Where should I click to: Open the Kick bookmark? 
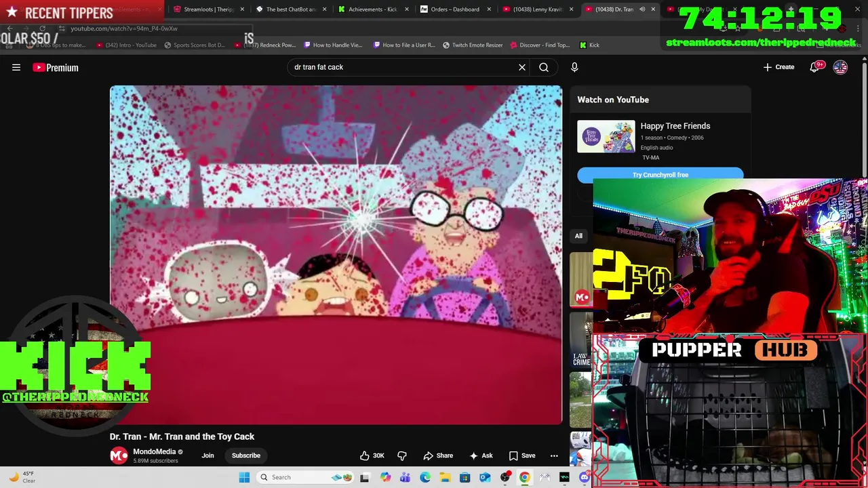tap(589, 45)
